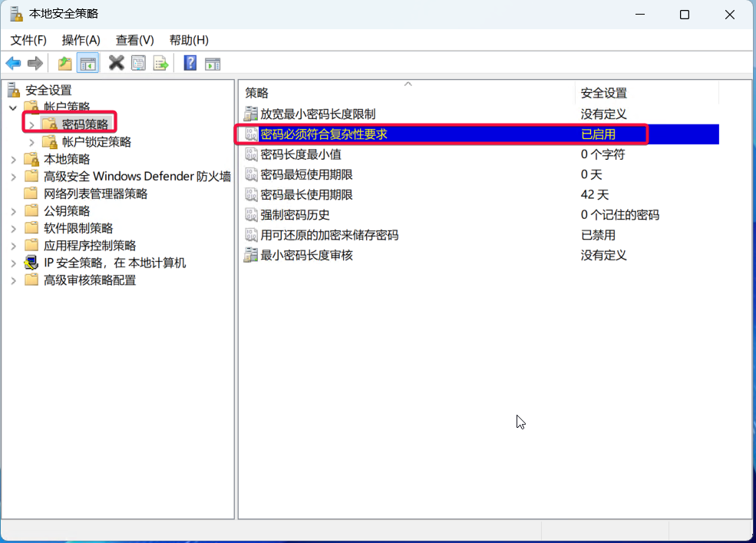
Task: Click the IP 安全策略 computer icon
Action: click(31, 263)
